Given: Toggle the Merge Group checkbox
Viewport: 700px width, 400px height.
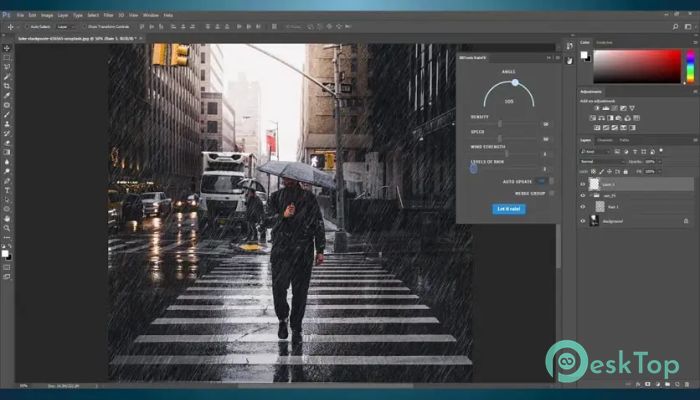Looking at the screenshot, I should click(552, 193).
